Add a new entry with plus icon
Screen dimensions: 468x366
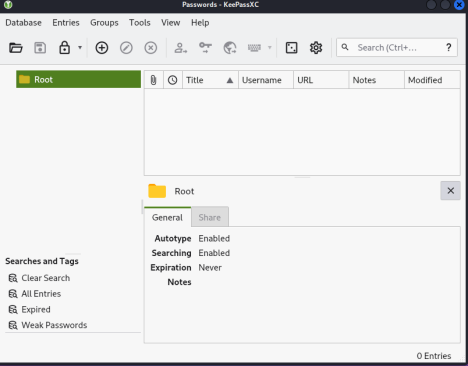coord(102,48)
